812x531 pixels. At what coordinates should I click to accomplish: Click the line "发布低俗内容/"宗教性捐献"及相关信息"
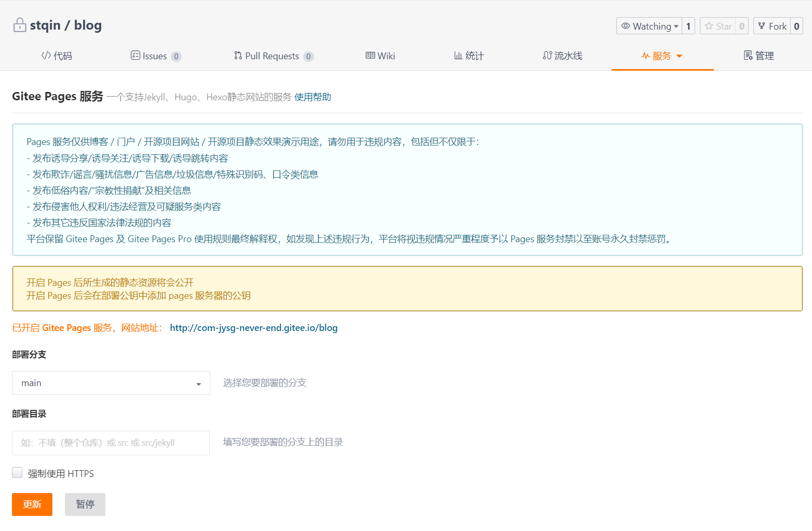(x=109, y=191)
